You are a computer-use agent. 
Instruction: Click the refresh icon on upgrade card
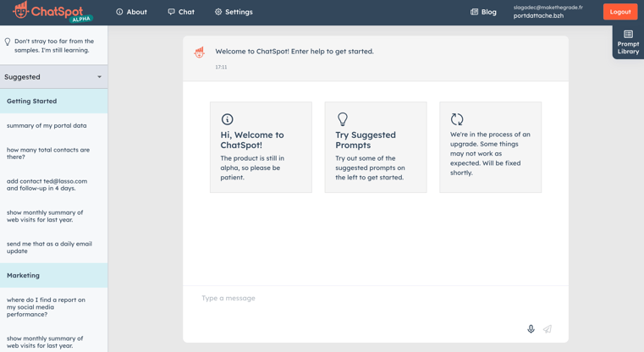tap(457, 119)
